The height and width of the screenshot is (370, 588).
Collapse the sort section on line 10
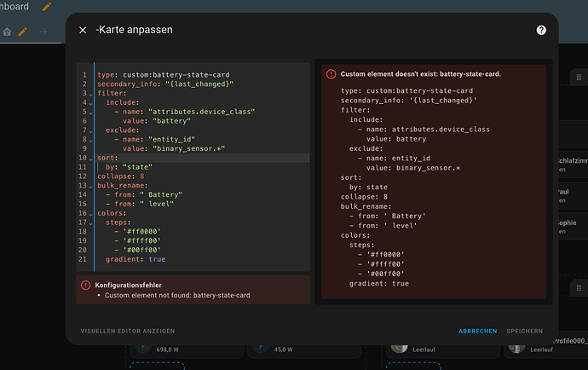coord(90,159)
